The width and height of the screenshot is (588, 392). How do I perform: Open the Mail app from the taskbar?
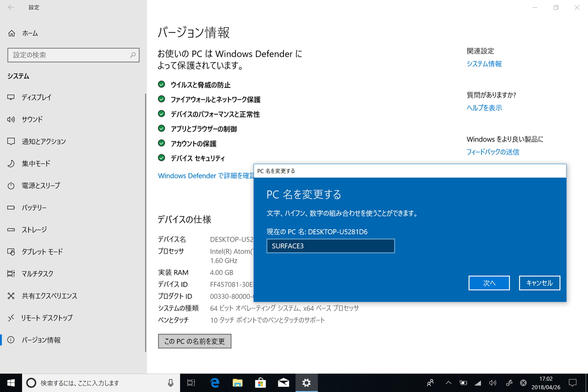[x=283, y=383]
